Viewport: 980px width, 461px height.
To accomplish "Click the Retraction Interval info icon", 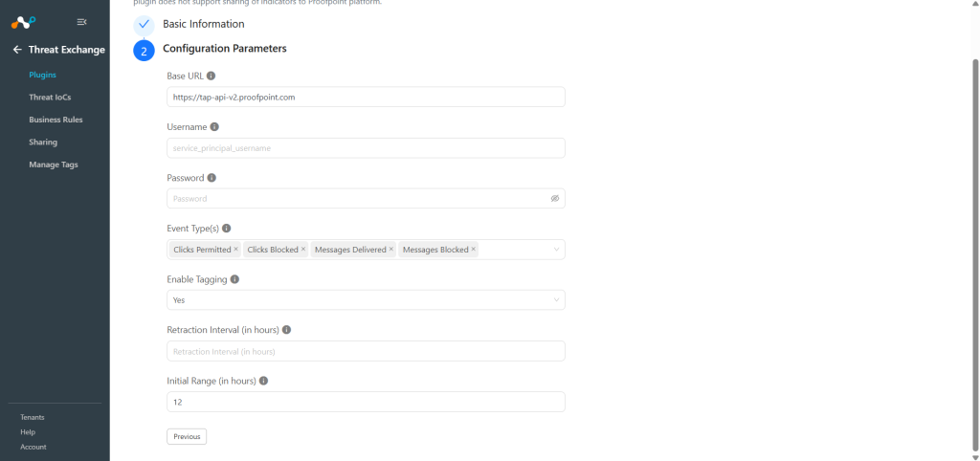I will tap(286, 330).
